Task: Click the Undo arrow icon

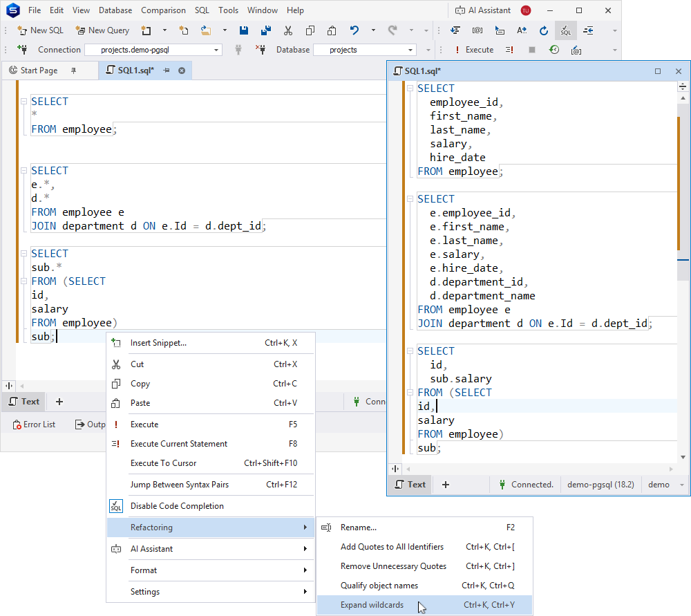Action: [x=354, y=30]
